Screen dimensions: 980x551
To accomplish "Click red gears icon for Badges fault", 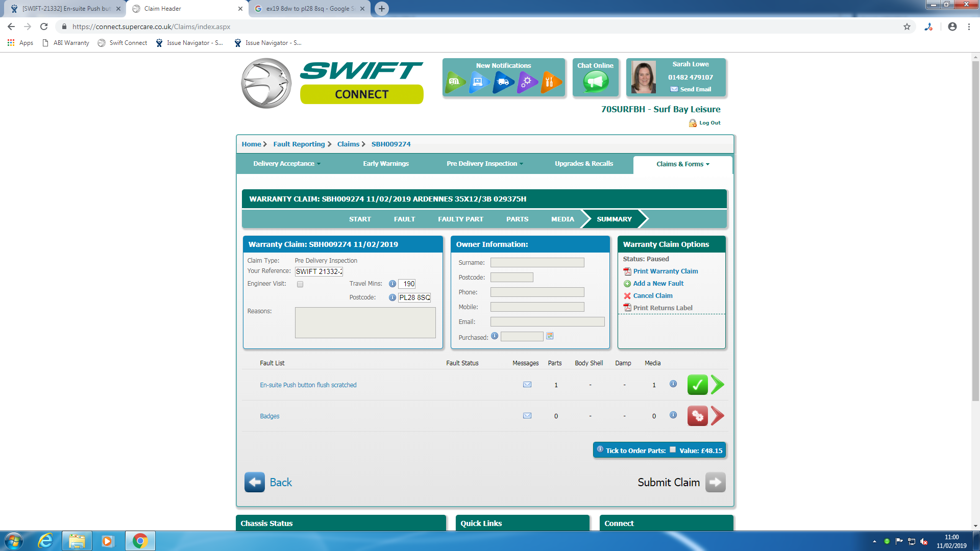I will [x=697, y=416].
